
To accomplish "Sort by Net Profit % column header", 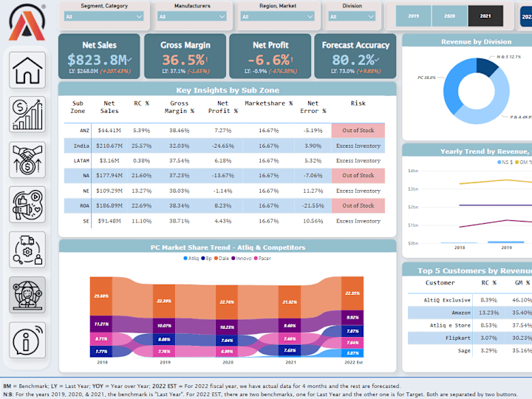I will tap(223, 107).
